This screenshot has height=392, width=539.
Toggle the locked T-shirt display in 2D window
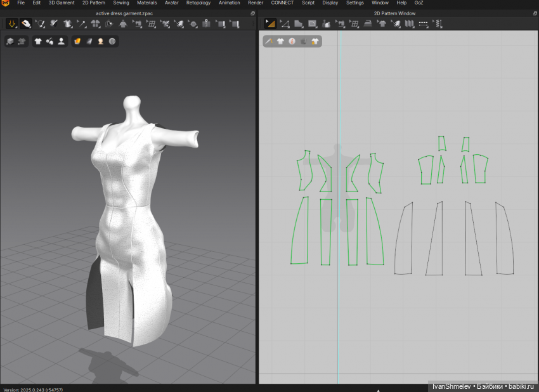(x=315, y=41)
